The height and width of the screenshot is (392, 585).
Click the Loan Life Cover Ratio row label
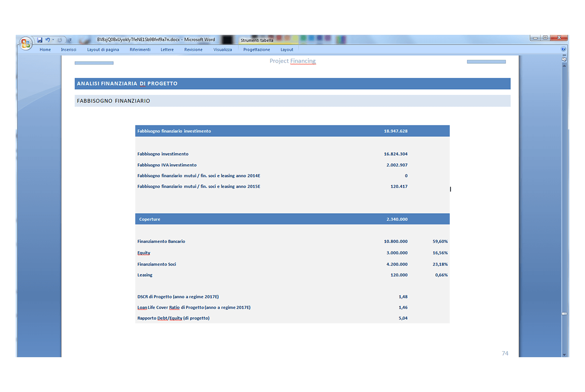click(x=194, y=308)
